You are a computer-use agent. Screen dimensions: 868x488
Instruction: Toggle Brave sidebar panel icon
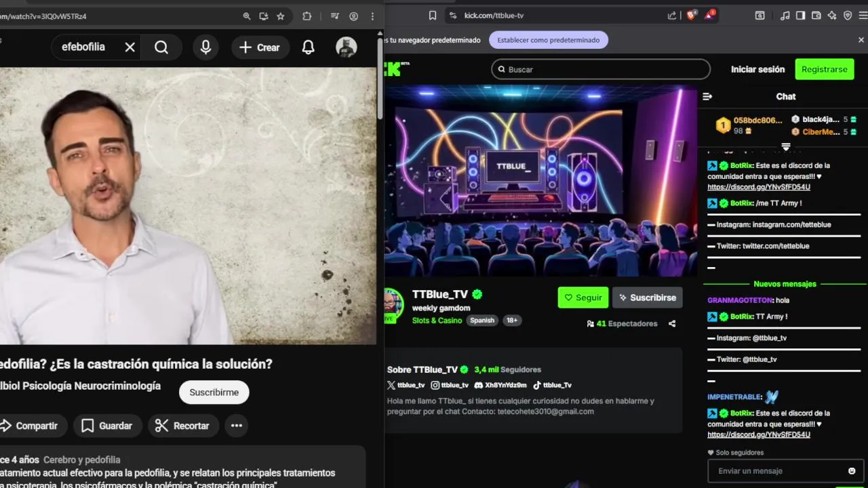point(801,16)
